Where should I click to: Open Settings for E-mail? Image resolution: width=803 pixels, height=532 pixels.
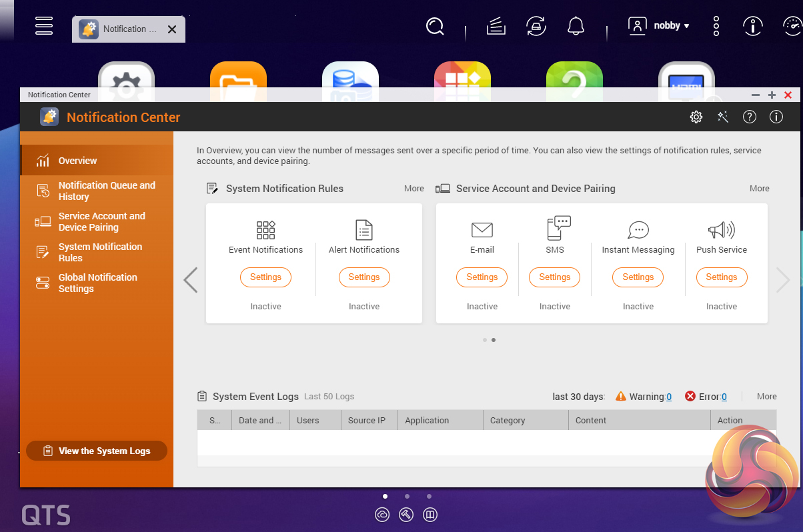coord(482,277)
